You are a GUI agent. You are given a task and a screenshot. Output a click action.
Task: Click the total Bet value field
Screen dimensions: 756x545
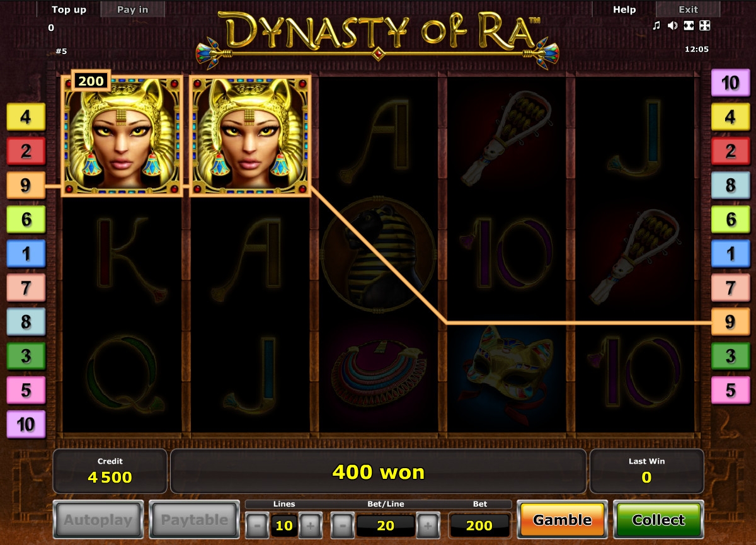[x=479, y=525]
